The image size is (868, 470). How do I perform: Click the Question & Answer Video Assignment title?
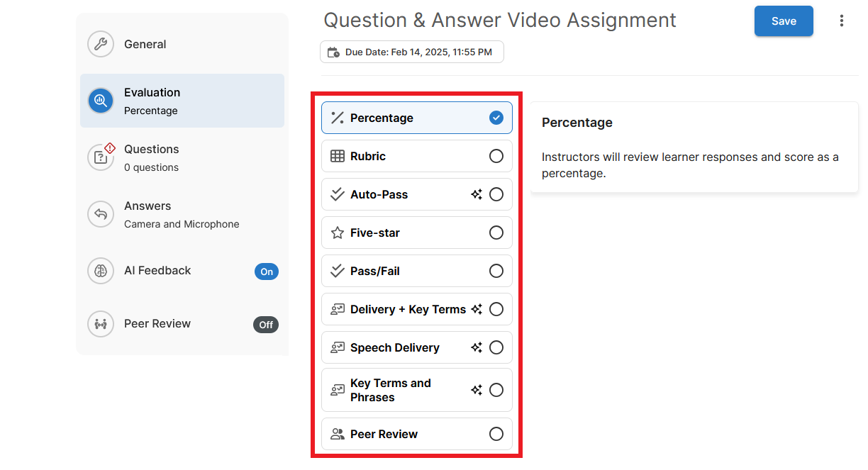(x=500, y=20)
